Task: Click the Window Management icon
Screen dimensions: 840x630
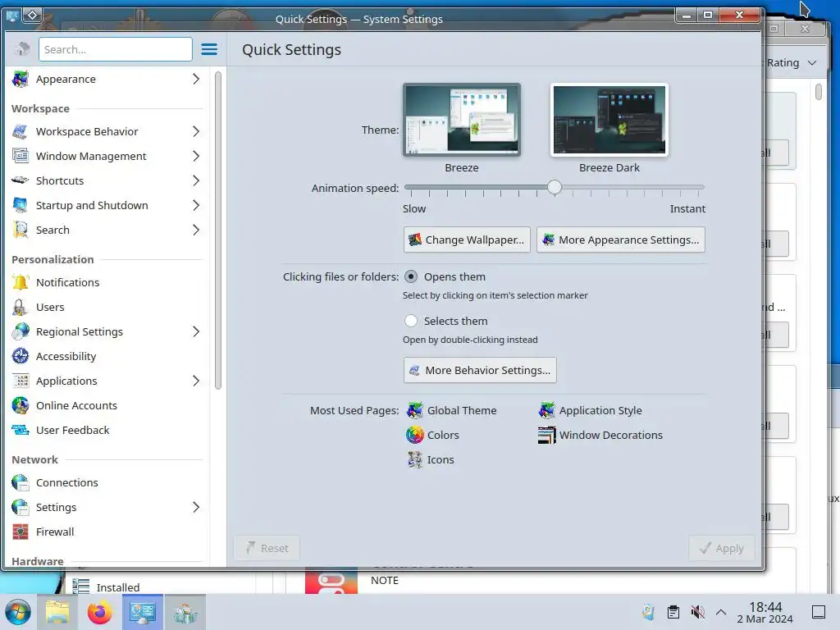Action: [x=21, y=156]
